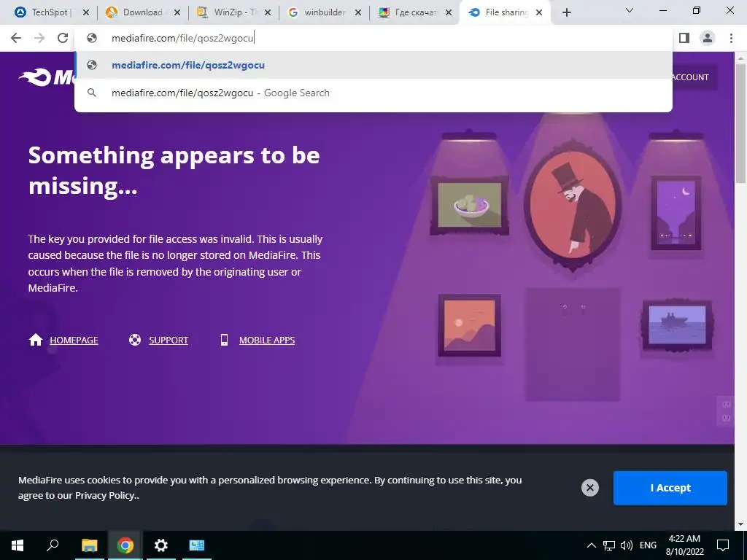Switch to the WinZip tab
The image size is (747, 560).
(233, 12)
